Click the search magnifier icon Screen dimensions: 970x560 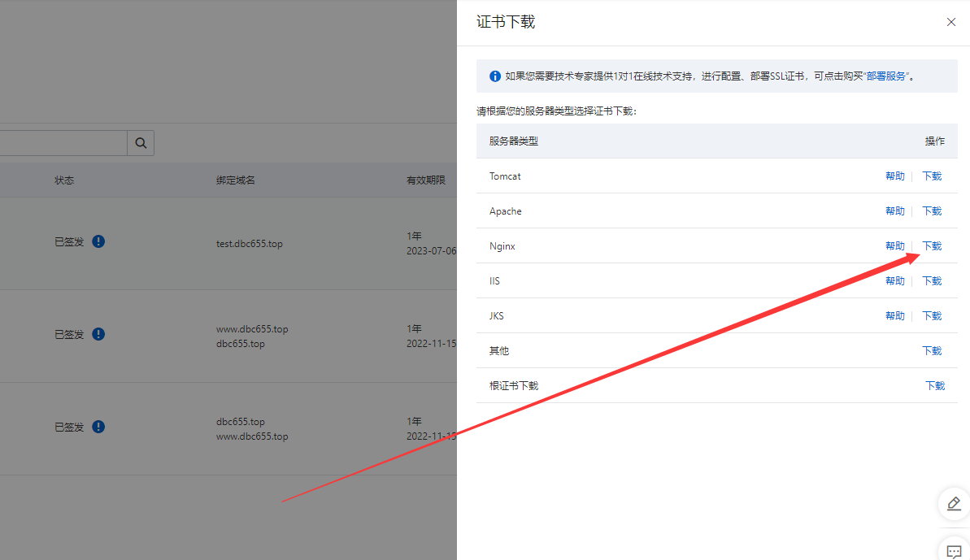click(x=141, y=143)
